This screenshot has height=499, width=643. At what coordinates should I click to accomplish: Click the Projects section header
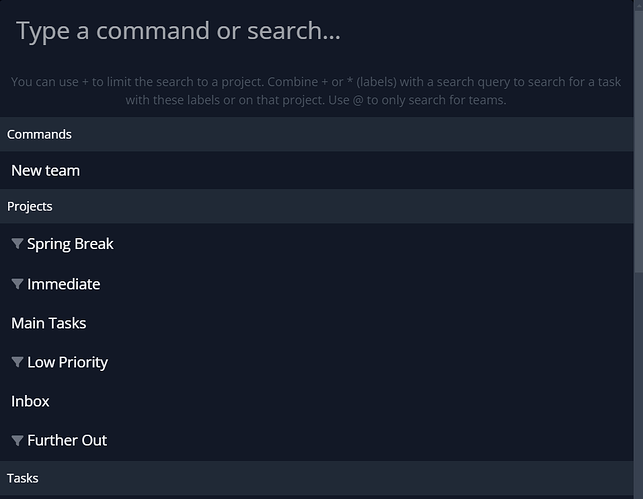pyautogui.click(x=30, y=206)
